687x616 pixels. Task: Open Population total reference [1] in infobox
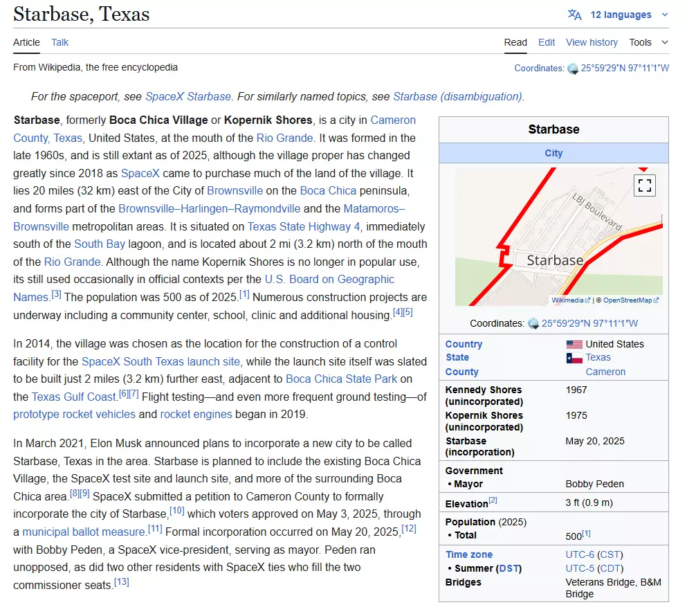tap(586, 534)
